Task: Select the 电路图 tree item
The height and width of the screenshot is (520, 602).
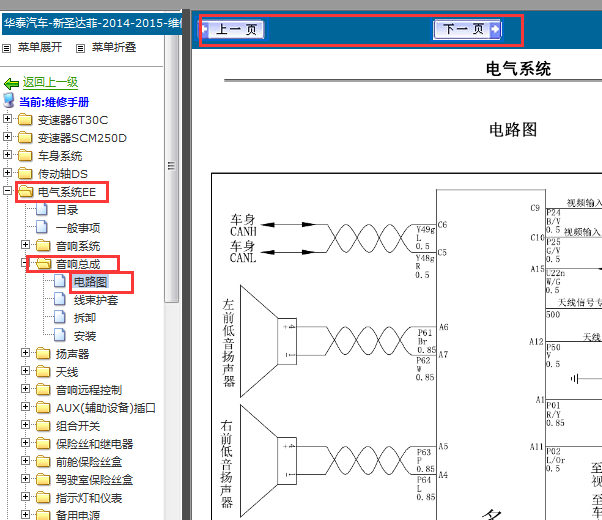Action: pos(91,282)
